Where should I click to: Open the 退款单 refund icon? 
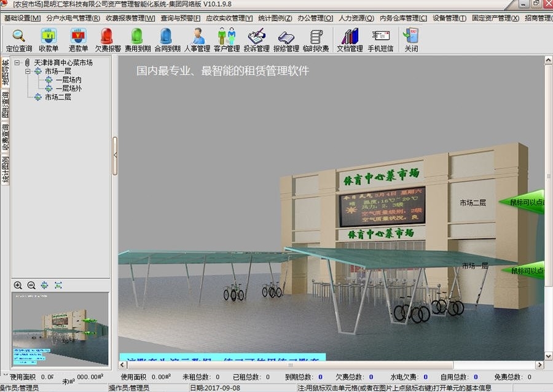(78, 37)
